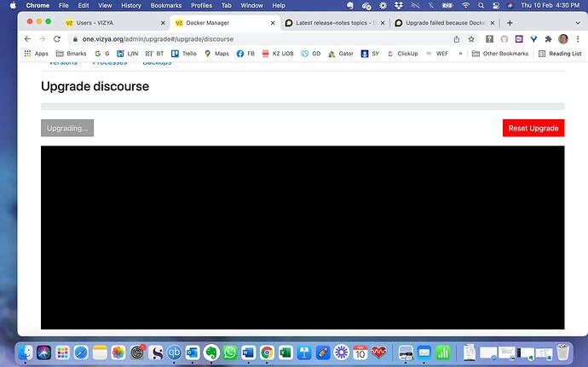The height and width of the screenshot is (367, 588).
Task: Click the Reset Upgrade button
Action: 533,129
